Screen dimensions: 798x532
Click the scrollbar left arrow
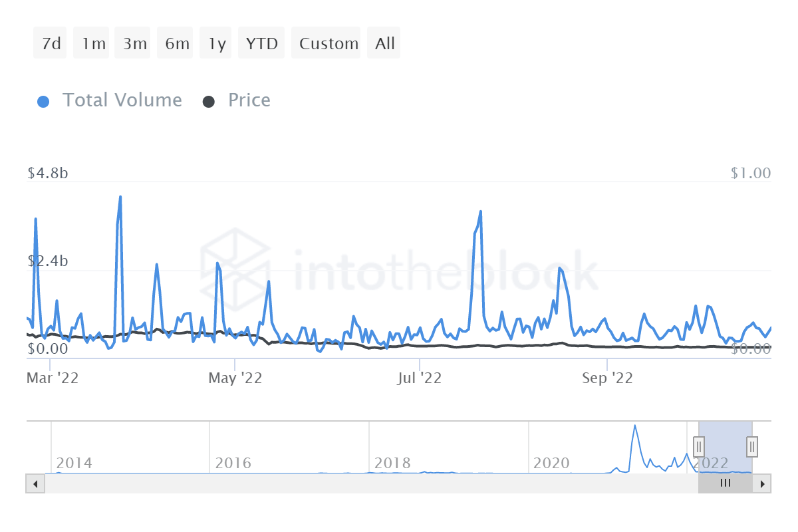pyautogui.click(x=35, y=483)
